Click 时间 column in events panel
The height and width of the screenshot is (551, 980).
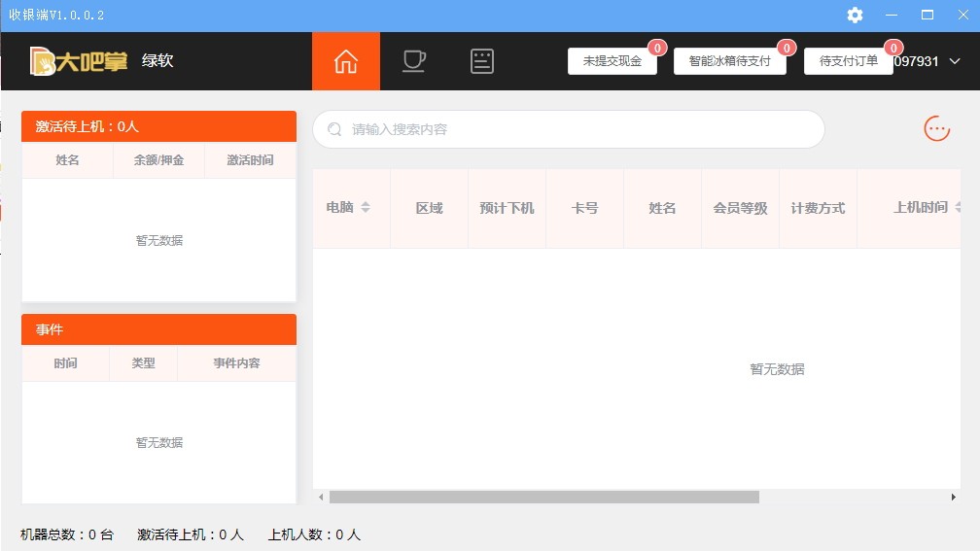pos(66,363)
